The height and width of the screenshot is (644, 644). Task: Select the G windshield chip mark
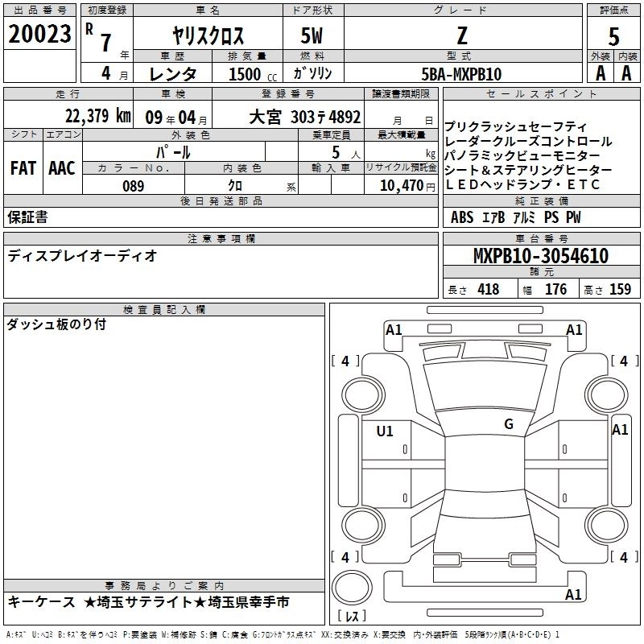(x=509, y=424)
